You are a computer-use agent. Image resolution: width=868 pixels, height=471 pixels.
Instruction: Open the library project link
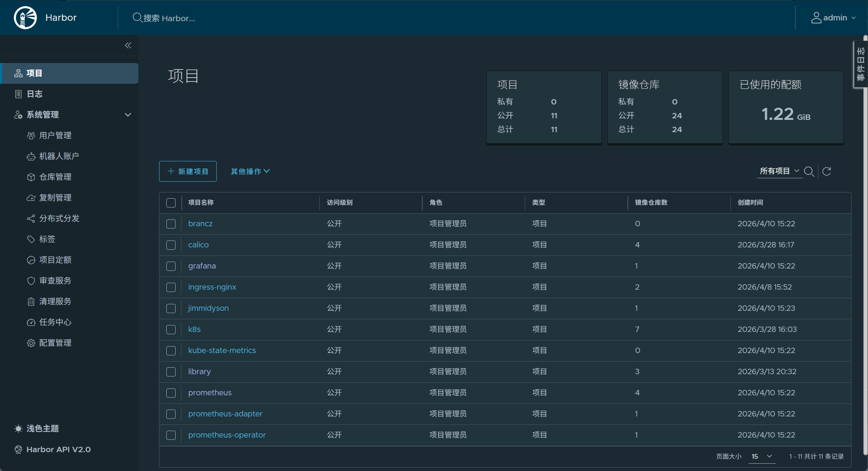199,371
